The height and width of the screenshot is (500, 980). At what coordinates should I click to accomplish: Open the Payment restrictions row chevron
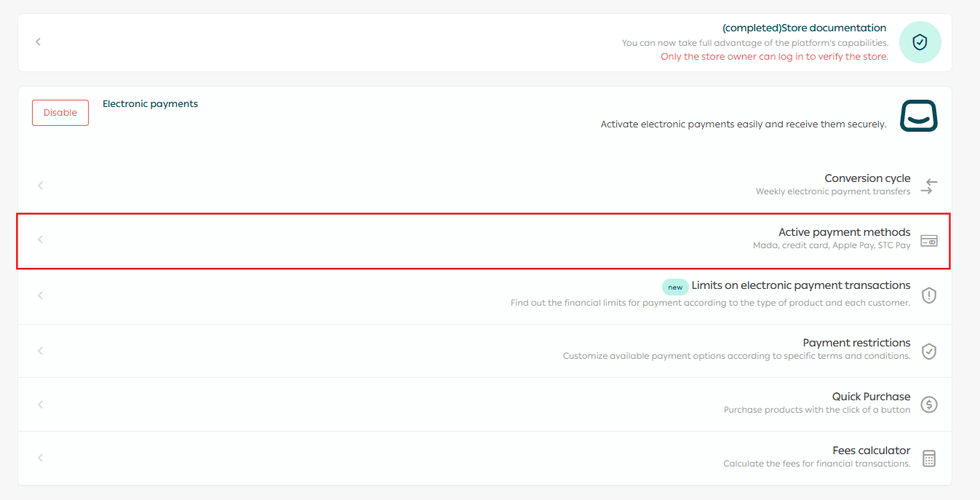pyautogui.click(x=41, y=350)
